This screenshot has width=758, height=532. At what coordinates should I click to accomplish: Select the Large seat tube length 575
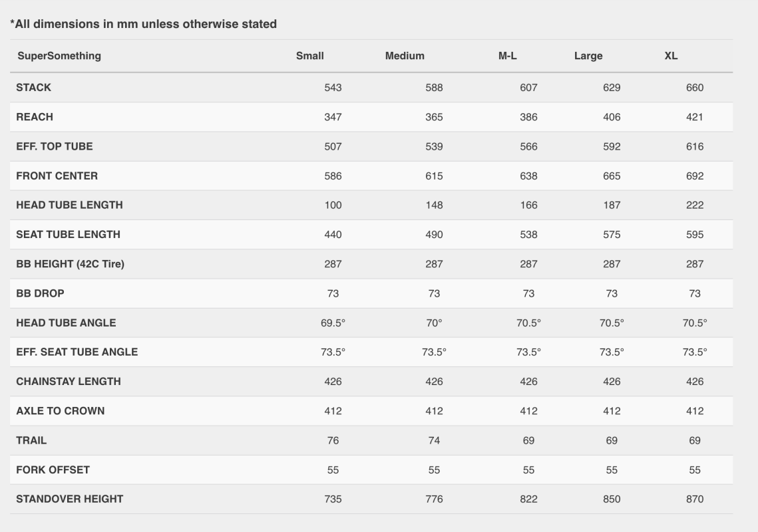(612, 235)
